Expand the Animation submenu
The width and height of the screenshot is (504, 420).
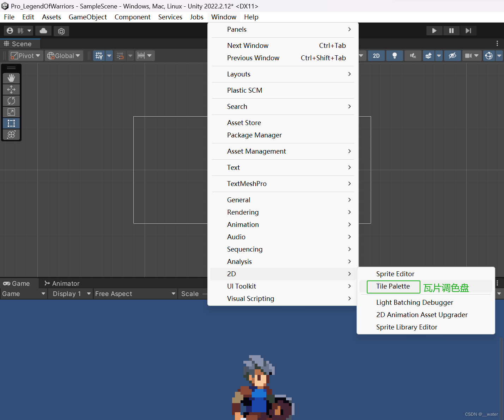pyautogui.click(x=283, y=224)
